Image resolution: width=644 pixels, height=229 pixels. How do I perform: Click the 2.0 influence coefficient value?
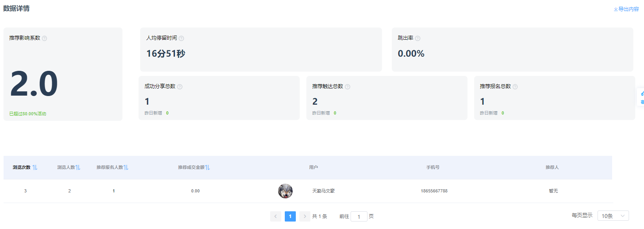pyautogui.click(x=34, y=84)
